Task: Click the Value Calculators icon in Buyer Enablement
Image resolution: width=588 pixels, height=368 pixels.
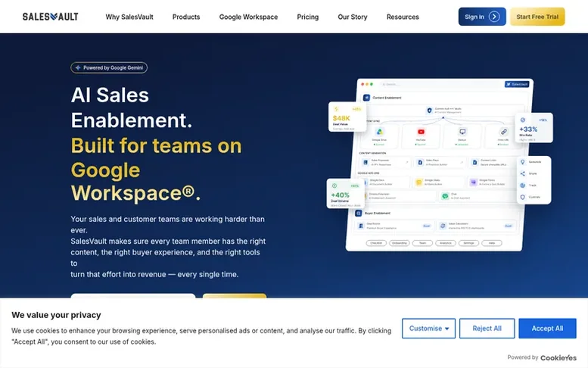Action: pyautogui.click(x=443, y=226)
